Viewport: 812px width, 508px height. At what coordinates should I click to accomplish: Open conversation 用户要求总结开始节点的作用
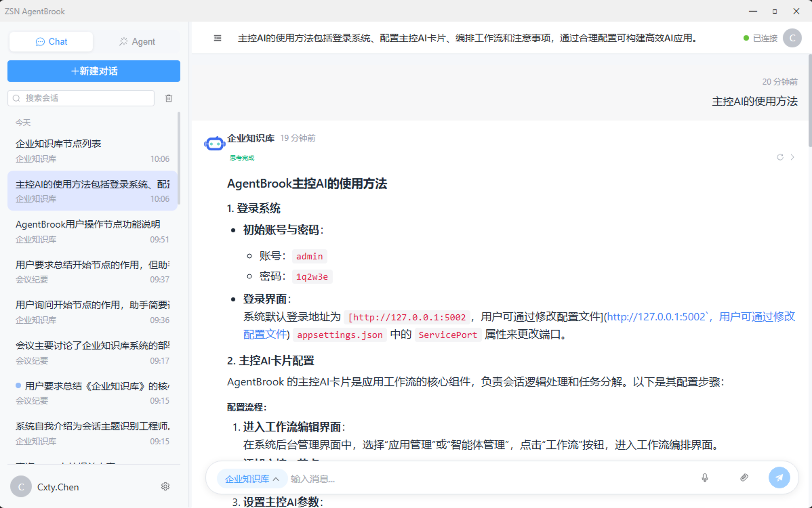tap(93, 272)
